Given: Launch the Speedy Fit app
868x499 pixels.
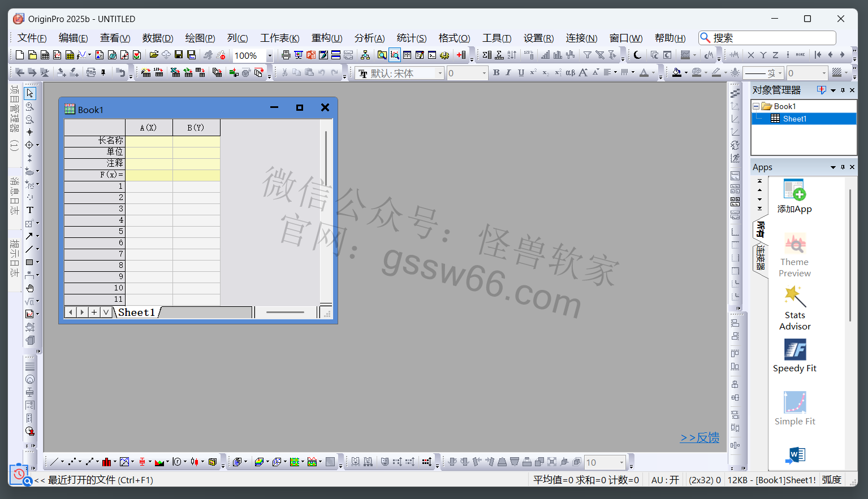Looking at the screenshot, I should click(x=794, y=356).
